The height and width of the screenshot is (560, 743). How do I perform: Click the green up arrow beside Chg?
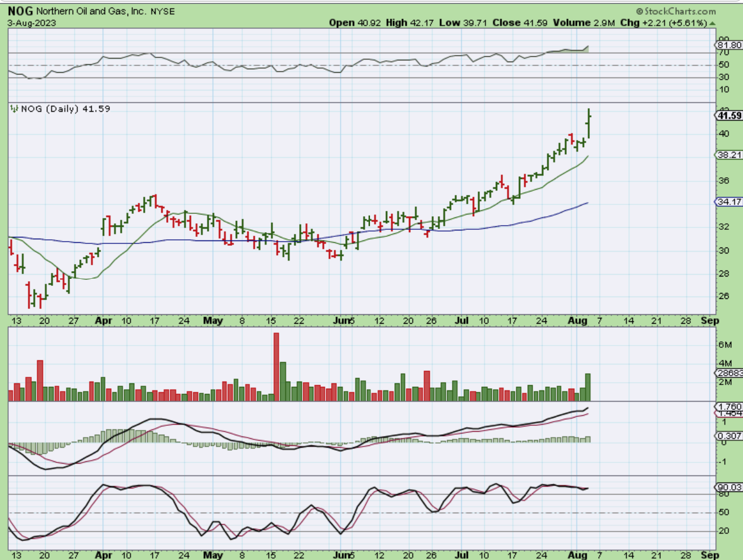(712, 23)
